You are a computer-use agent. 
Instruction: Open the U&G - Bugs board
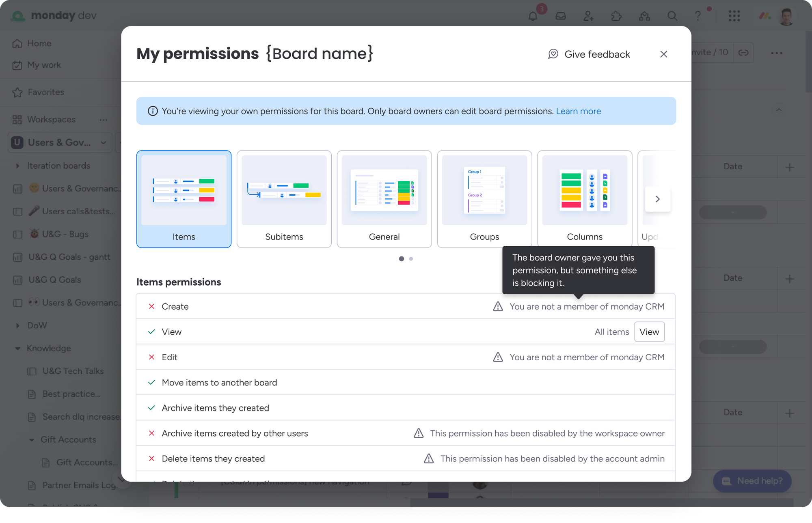(65, 234)
